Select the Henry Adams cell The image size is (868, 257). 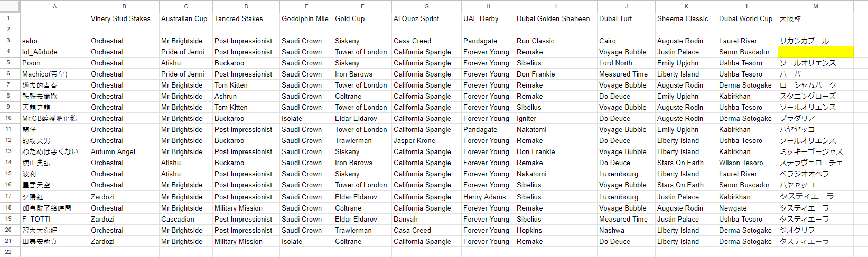[x=488, y=197]
